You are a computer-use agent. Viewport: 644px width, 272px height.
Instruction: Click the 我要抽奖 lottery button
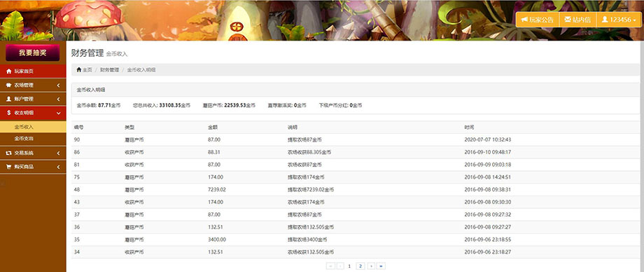(32, 53)
